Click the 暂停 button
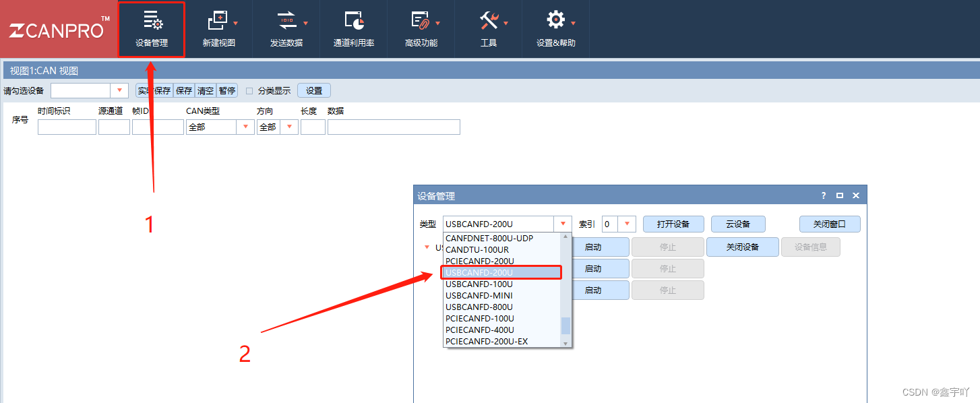The image size is (980, 403). [x=227, y=90]
